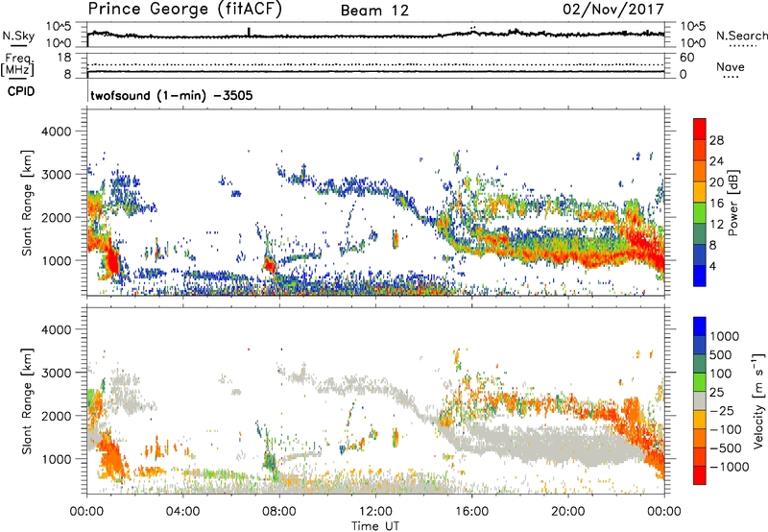Viewport: 768px width, 532px height.
Task: Click the -500 value on velocity colorbar
Action: [x=726, y=448]
